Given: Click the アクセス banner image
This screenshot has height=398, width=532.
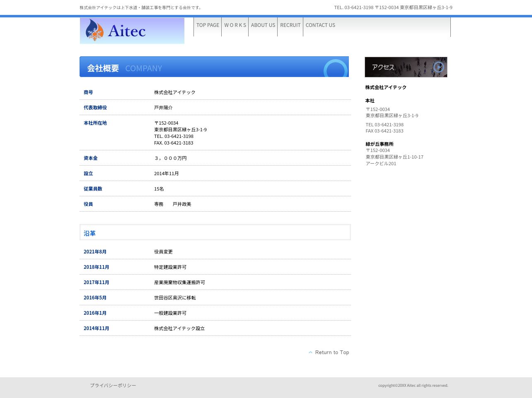Looking at the screenshot, I should 406,67.
